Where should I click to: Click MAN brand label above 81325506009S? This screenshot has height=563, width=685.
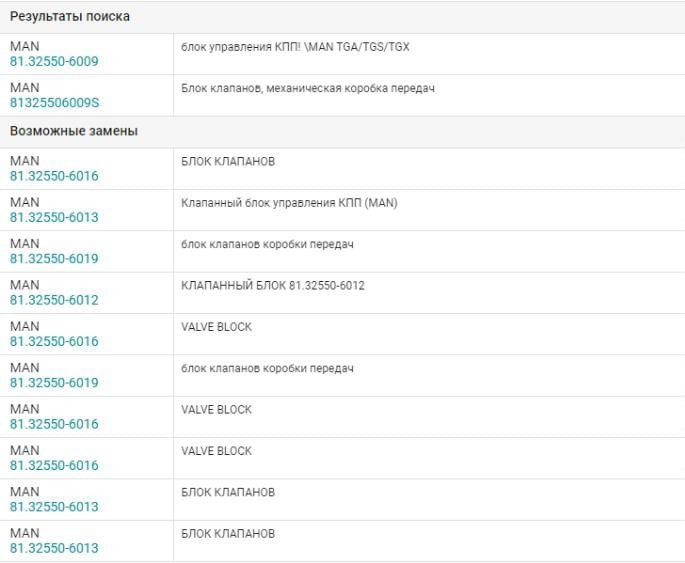(25, 88)
